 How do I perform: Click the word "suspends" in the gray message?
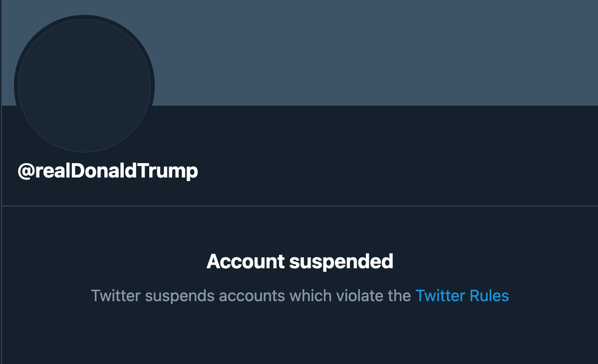pos(180,296)
